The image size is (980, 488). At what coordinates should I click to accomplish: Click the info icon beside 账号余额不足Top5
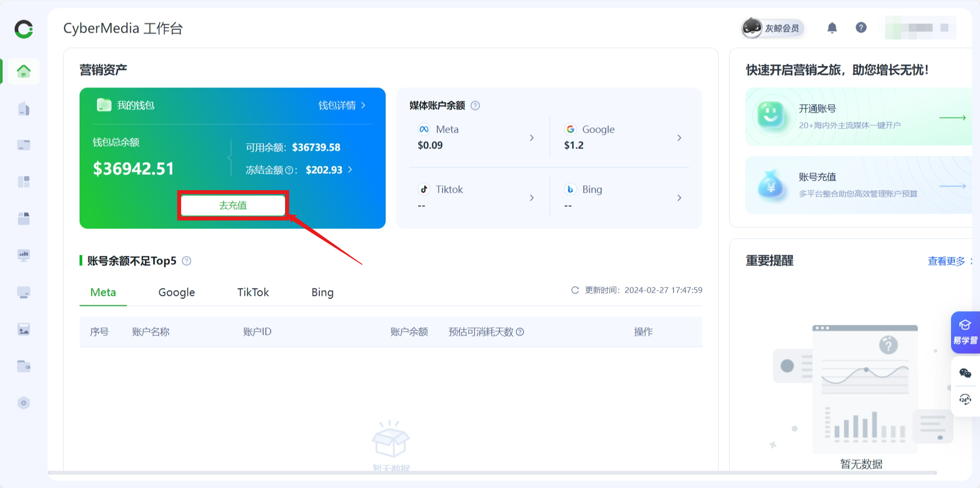(x=187, y=261)
